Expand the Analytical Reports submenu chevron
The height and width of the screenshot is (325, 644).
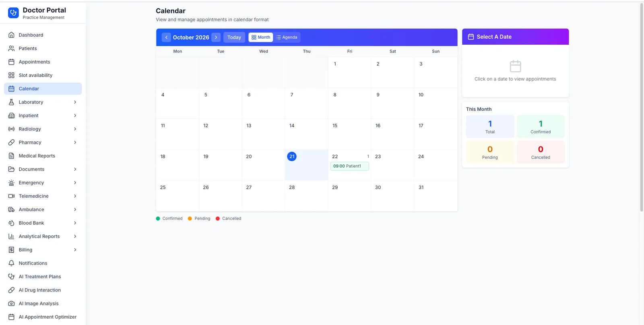[x=75, y=236]
